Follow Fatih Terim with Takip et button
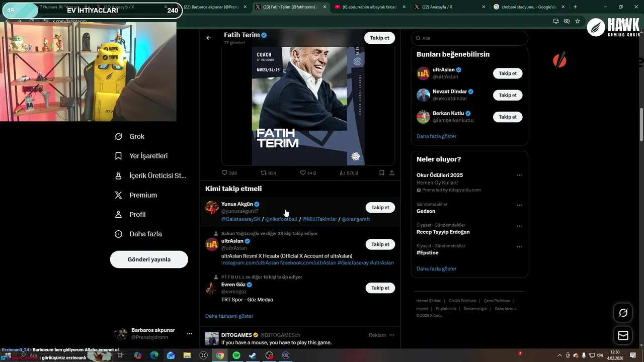Screen dimensions: 644x362 coord(379,38)
